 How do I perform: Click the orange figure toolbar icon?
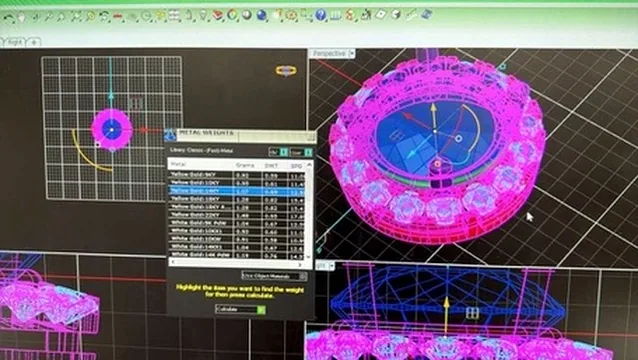point(350,15)
